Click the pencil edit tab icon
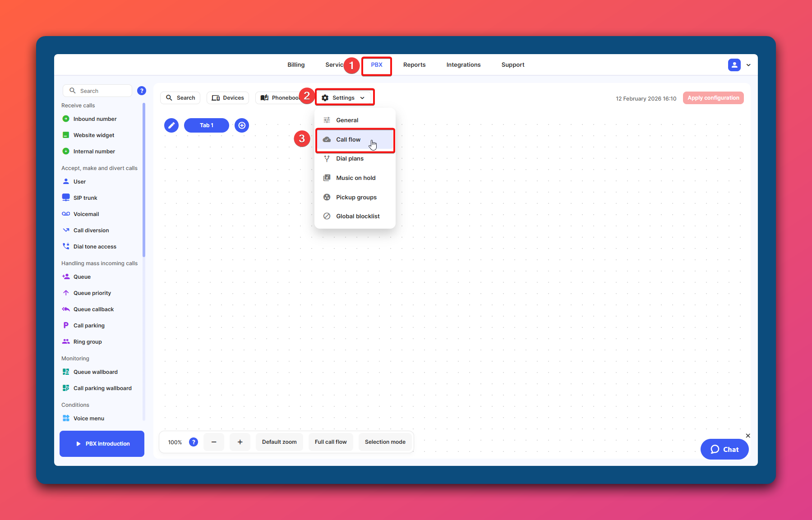 coord(171,125)
